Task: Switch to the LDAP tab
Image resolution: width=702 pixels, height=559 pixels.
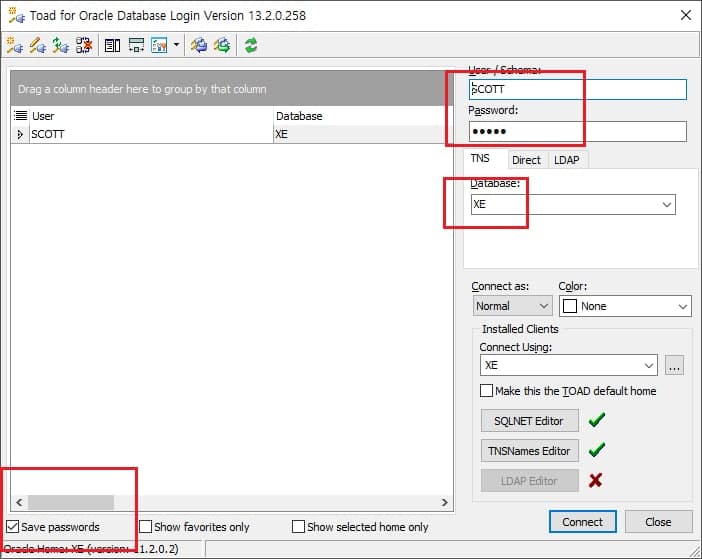Action: [567, 160]
